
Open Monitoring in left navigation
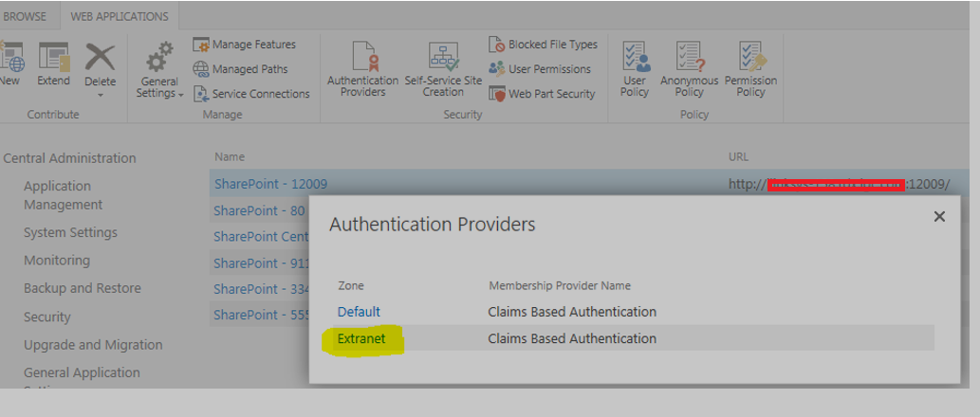pyautogui.click(x=57, y=261)
